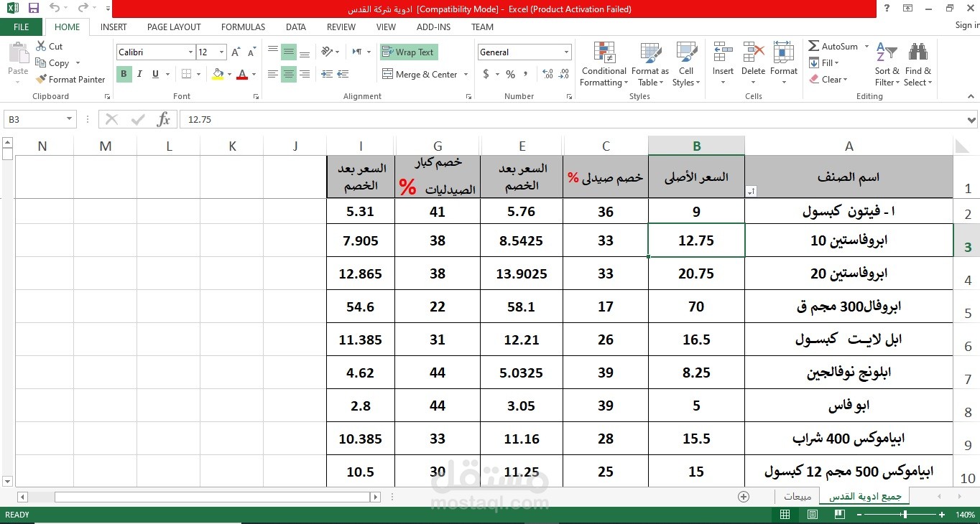
Task: Toggle Bottom Align in Alignment group
Action: 305,52
